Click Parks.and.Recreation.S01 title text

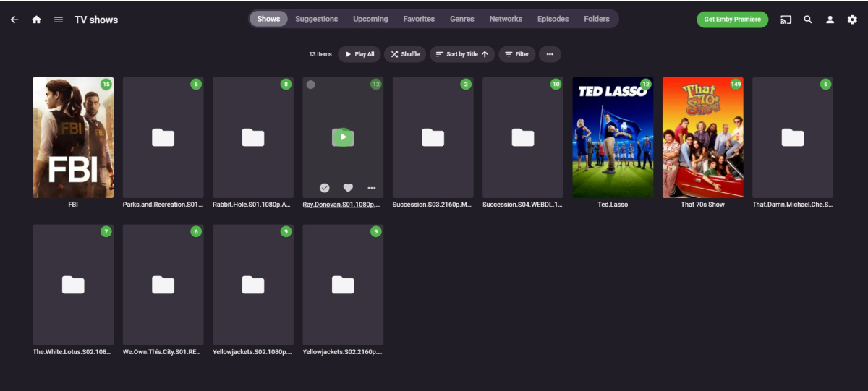coord(163,205)
